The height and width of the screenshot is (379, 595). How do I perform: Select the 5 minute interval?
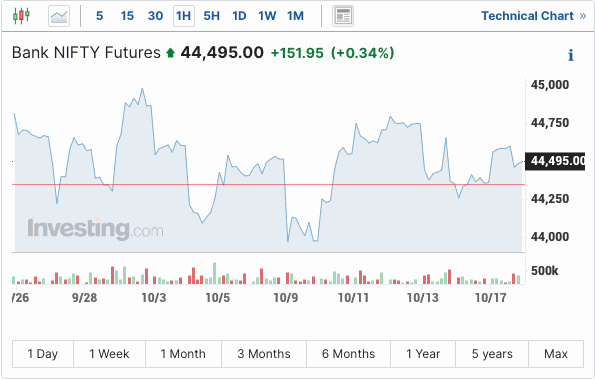click(x=99, y=16)
